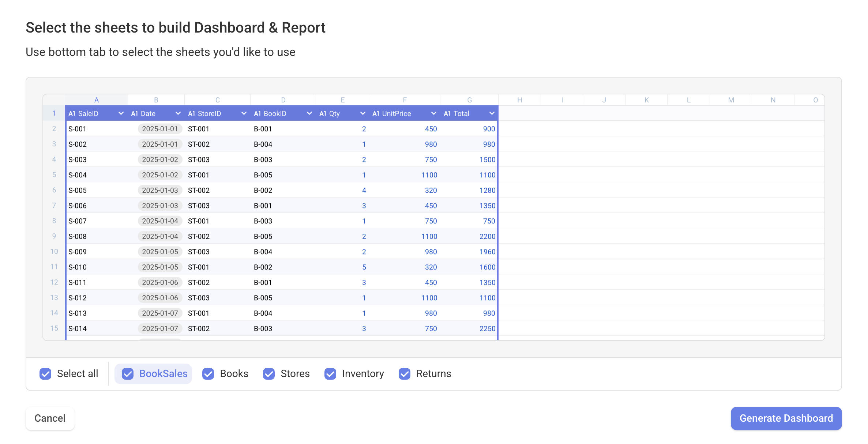Uncheck the Returns sheet checkbox
Screen dimensions: 868x444
point(405,373)
